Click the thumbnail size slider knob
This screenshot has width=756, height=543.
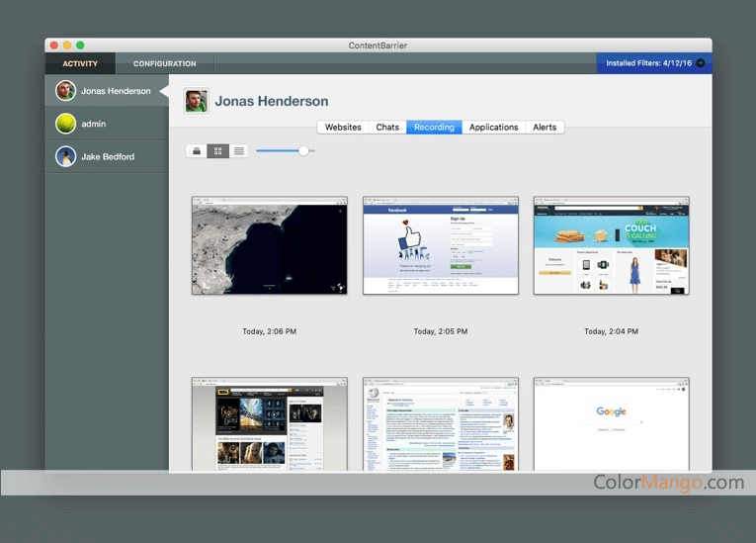[304, 151]
